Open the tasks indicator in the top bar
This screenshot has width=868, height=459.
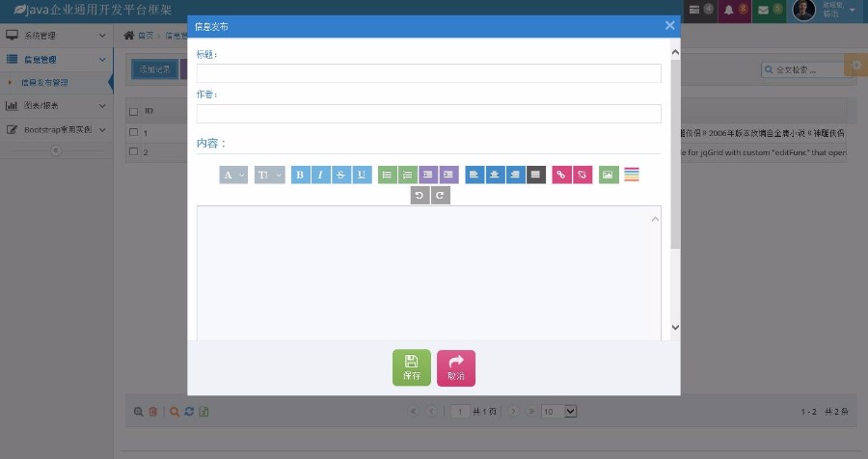pos(700,10)
